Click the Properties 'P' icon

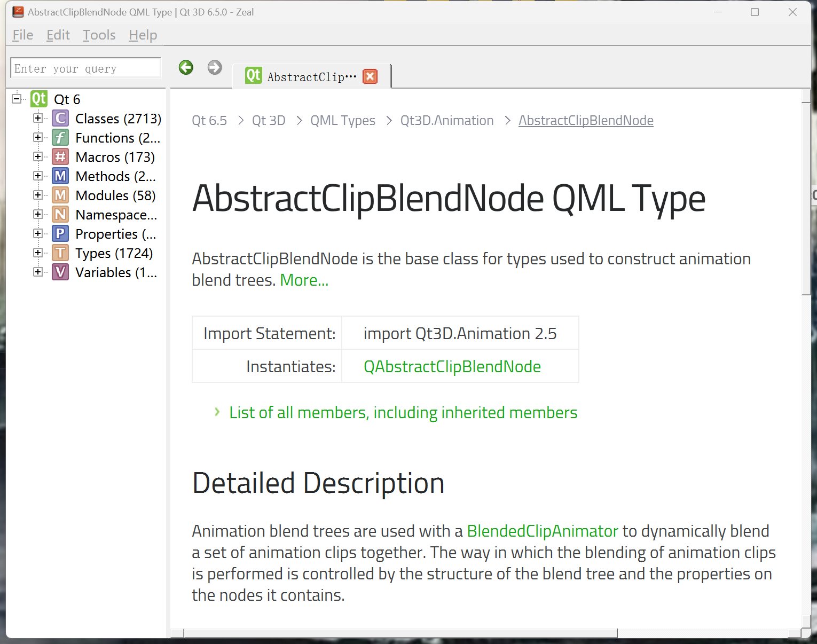click(60, 233)
